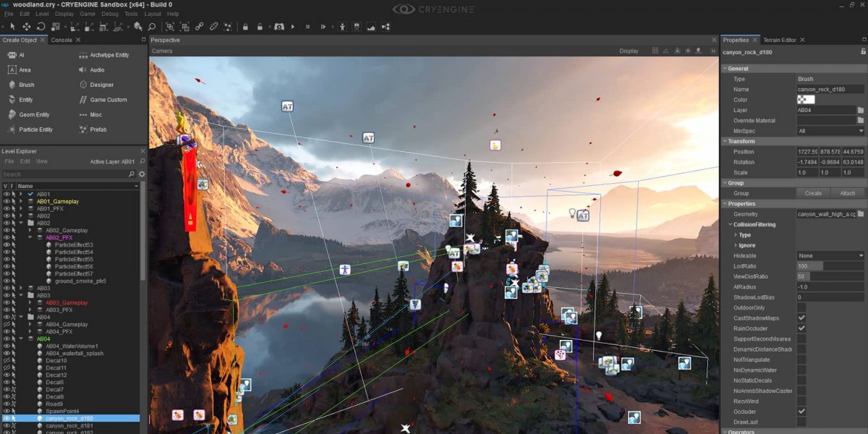Select the Move tool in the toolbar
This screenshot has height=434, width=868.
click(27, 27)
